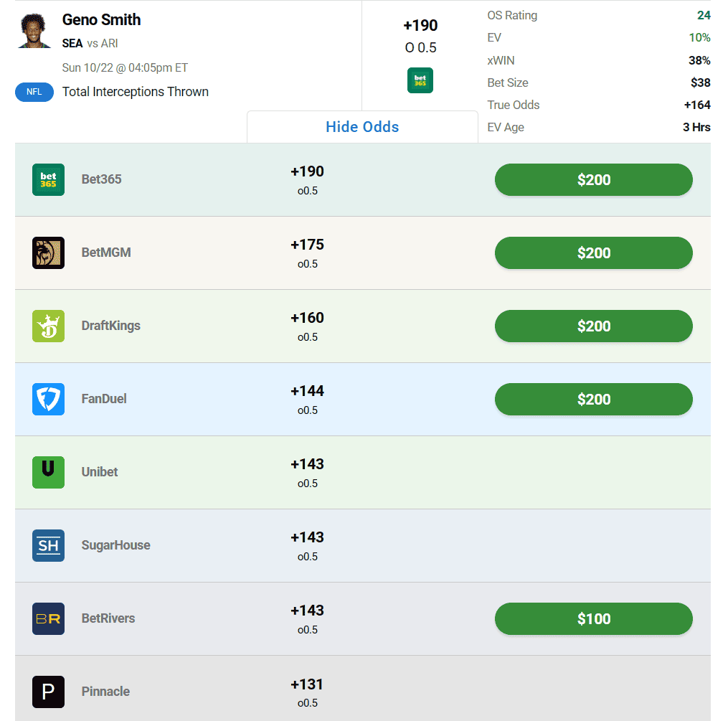The width and height of the screenshot is (728, 721).
Task: Click the SugarHouse SH logo
Action: pos(48,545)
